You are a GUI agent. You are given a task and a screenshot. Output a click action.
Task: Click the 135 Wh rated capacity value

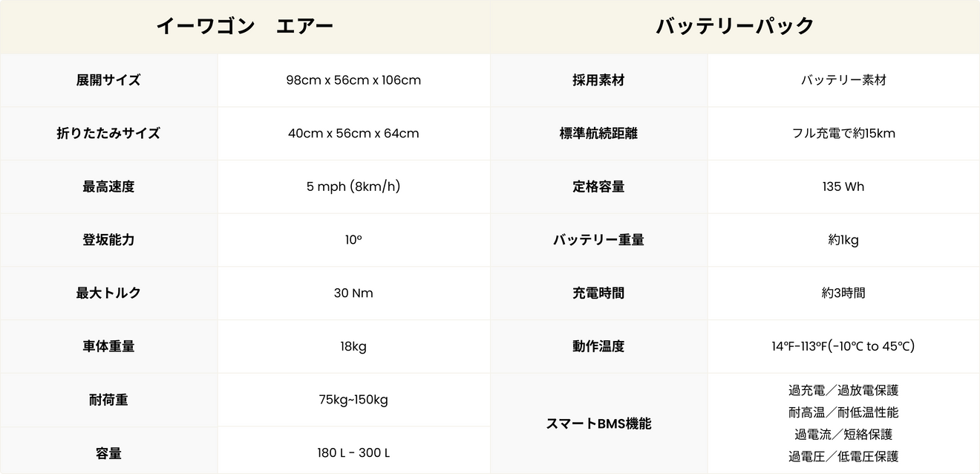coord(843,187)
